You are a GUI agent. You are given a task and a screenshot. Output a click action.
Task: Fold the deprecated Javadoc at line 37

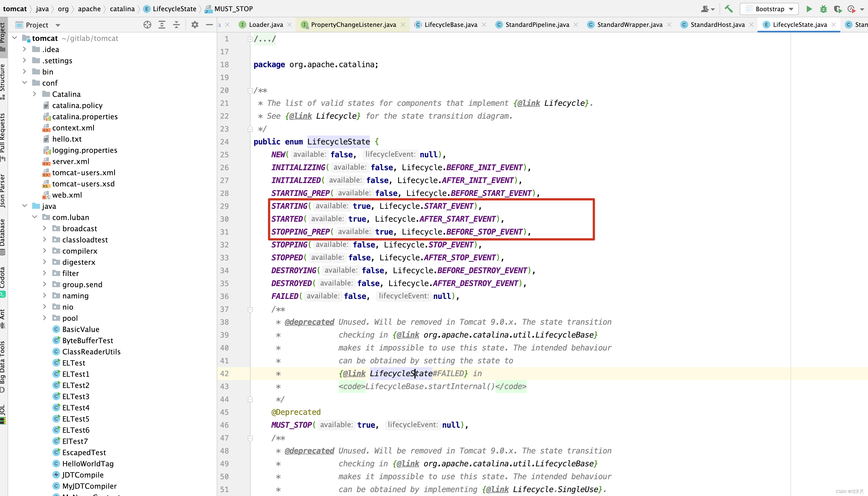250,309
